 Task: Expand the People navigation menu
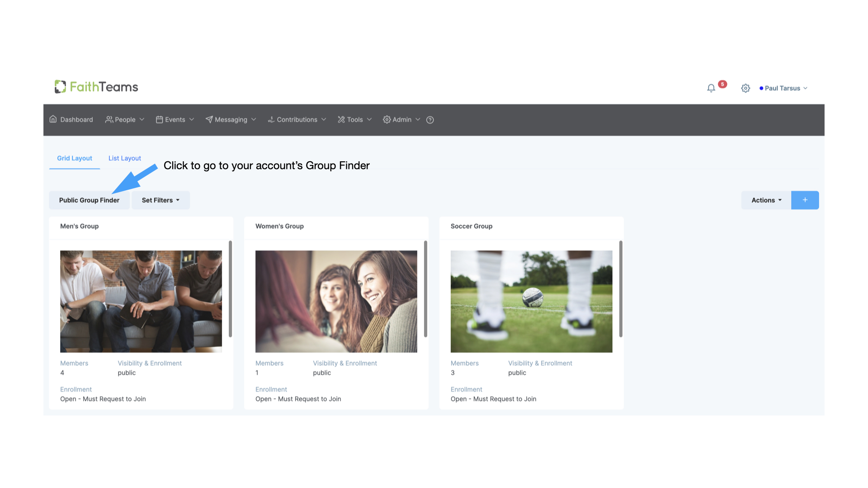[x=124, y=119]
